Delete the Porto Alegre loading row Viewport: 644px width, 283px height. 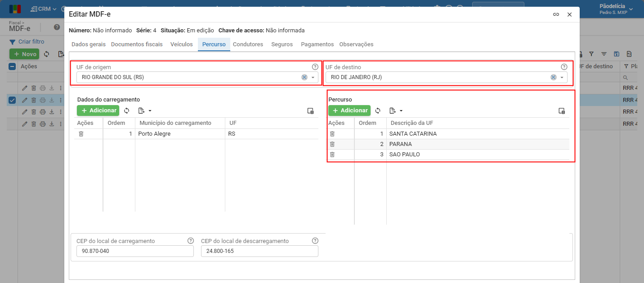81,134
